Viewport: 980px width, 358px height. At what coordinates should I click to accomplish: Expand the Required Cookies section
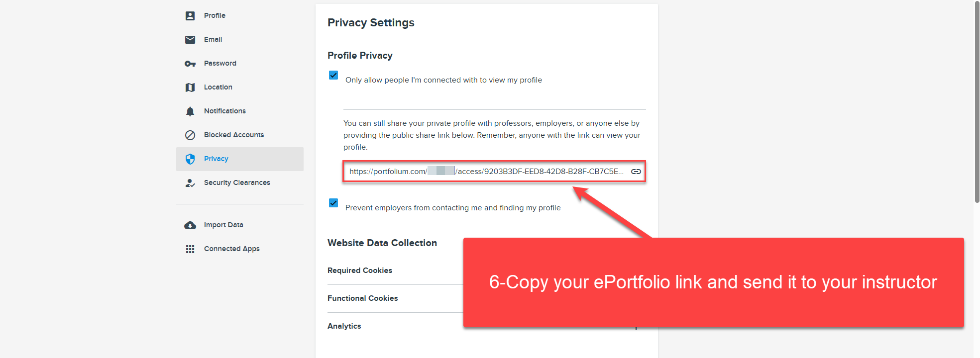pyautogui.click(x=360, y=270)
